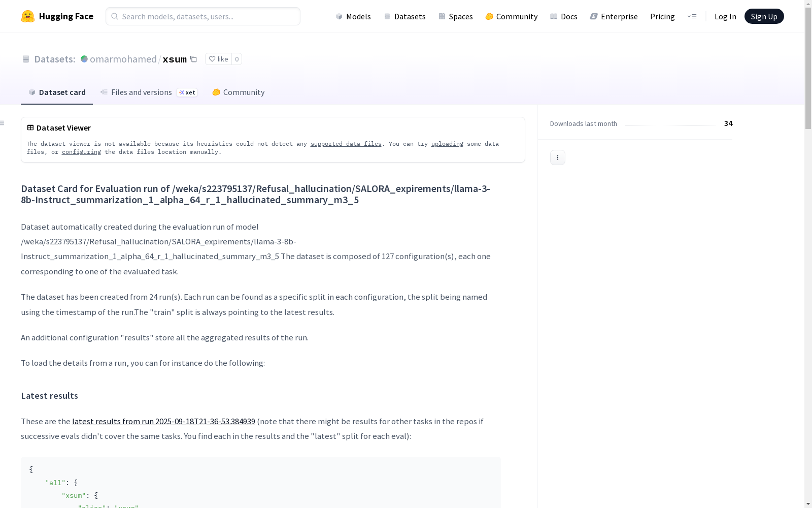Image resolution: width=812 pixels, height=508 pixels.
Task: Click the Dataset Viewer table icon
Action: click(30, 128)
